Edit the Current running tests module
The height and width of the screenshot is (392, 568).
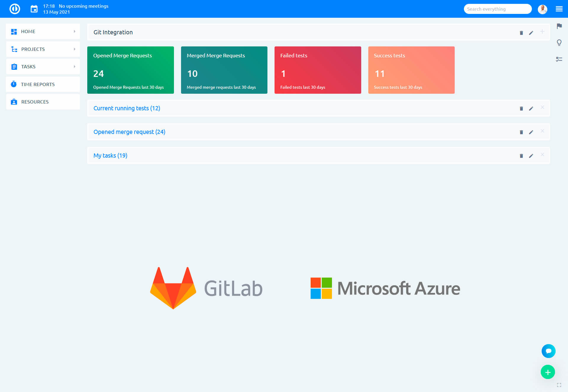point(531,108)
